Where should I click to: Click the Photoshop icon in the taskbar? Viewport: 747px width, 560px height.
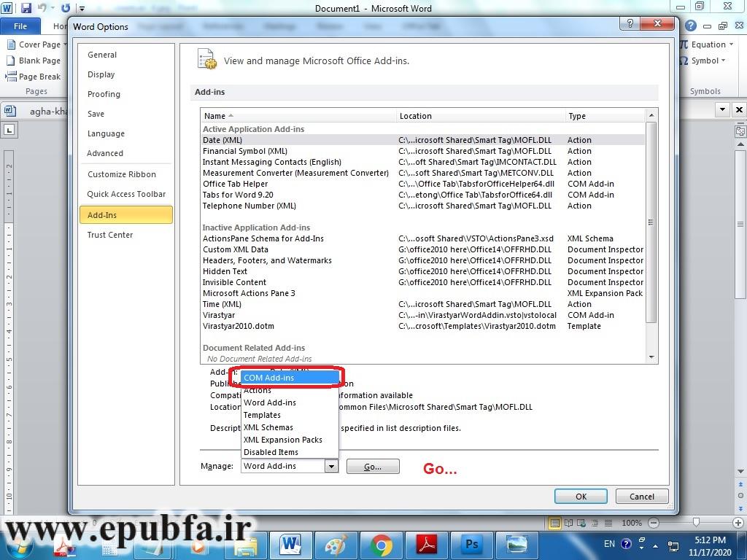(x=471, y=545)
